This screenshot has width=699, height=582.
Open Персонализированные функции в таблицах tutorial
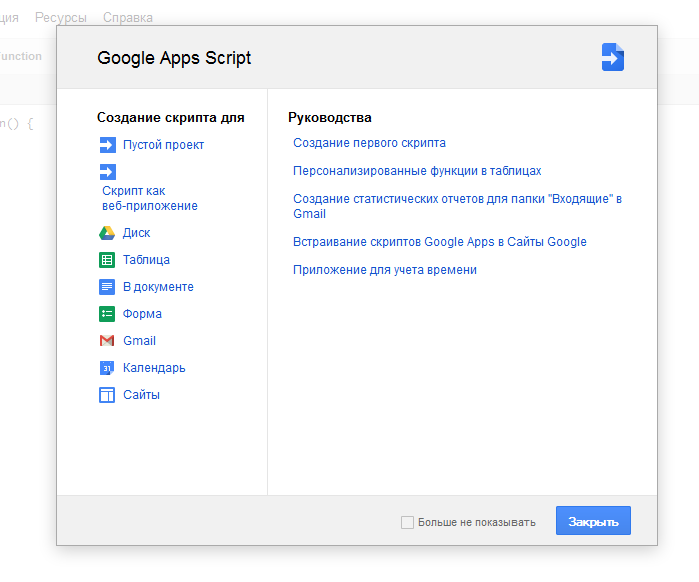(x=417, y=171)
